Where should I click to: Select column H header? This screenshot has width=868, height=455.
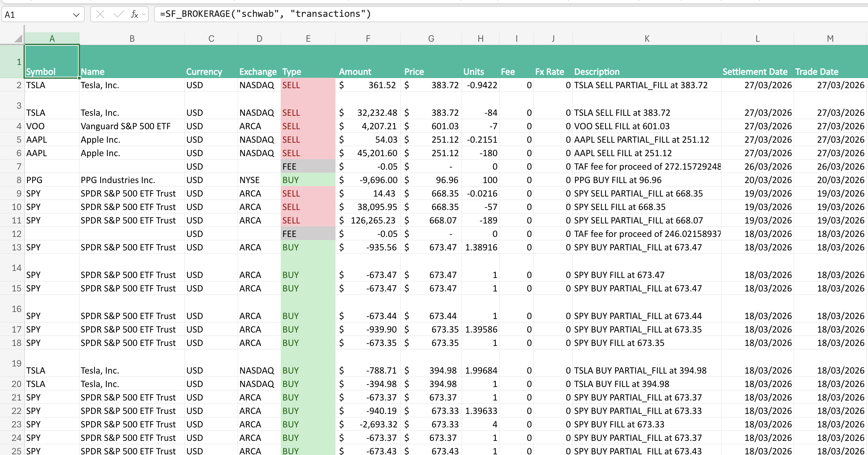point(480,38)
